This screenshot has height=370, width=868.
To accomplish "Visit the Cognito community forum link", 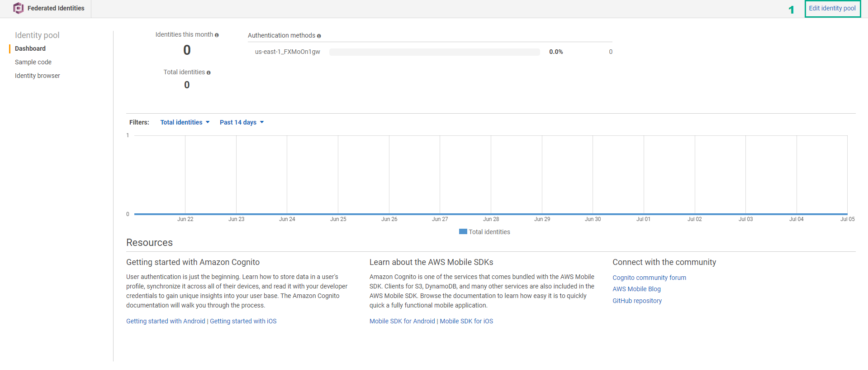I will point(649,278).
